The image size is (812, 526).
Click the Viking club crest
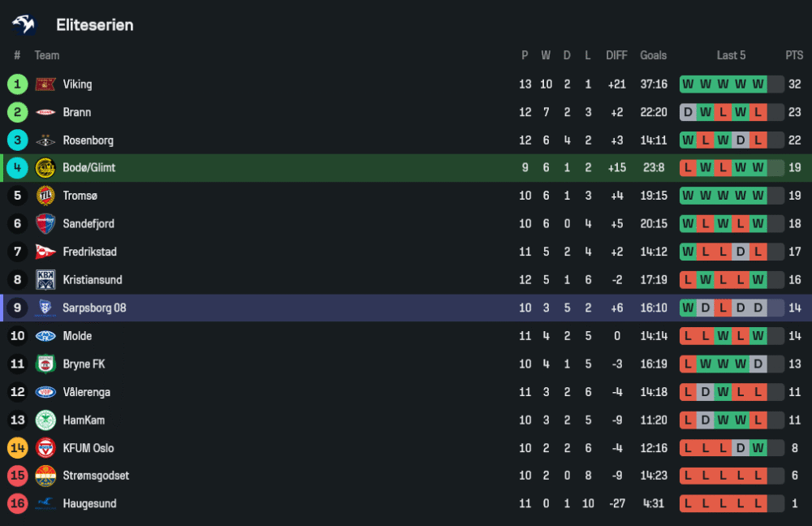45,84
